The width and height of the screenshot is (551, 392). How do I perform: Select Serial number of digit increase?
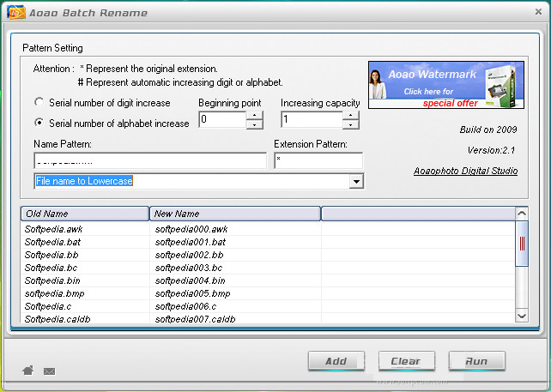(39, 102)
